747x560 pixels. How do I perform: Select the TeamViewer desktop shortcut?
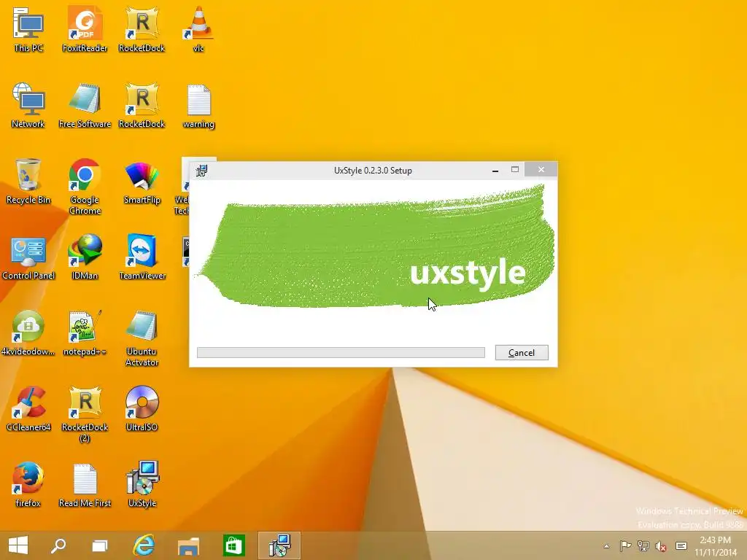pos(142,257)
